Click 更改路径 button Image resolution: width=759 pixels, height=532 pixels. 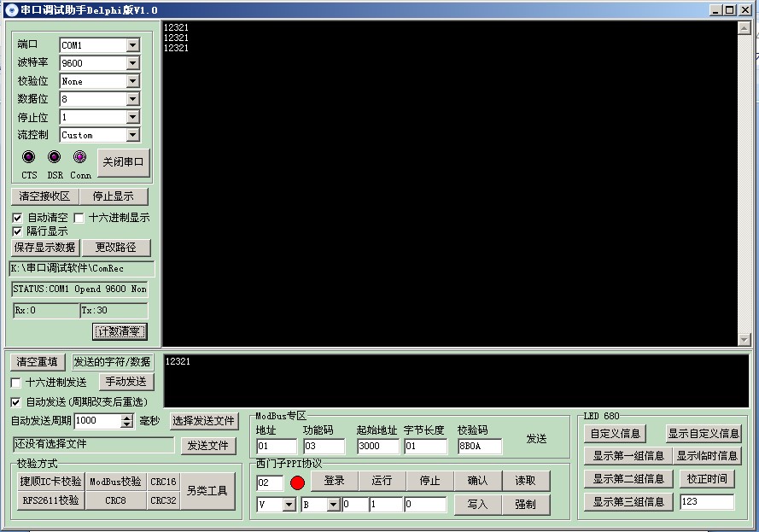[116, 248]
